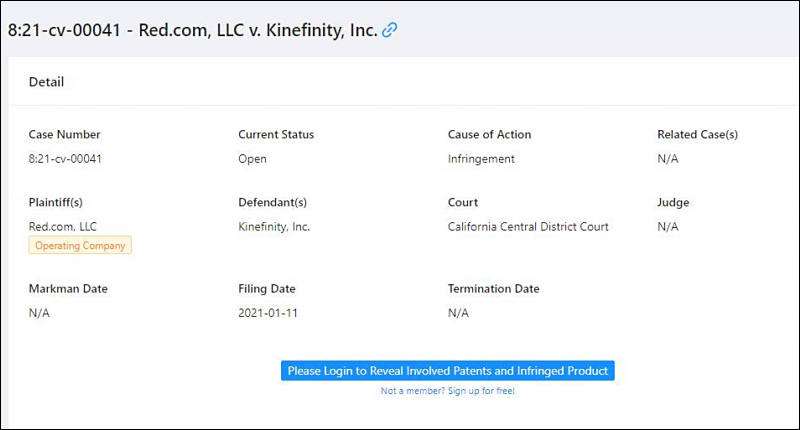Click the Related Case(s) label
The width and height of the screenshot is (800, 430).
(697, 135)
